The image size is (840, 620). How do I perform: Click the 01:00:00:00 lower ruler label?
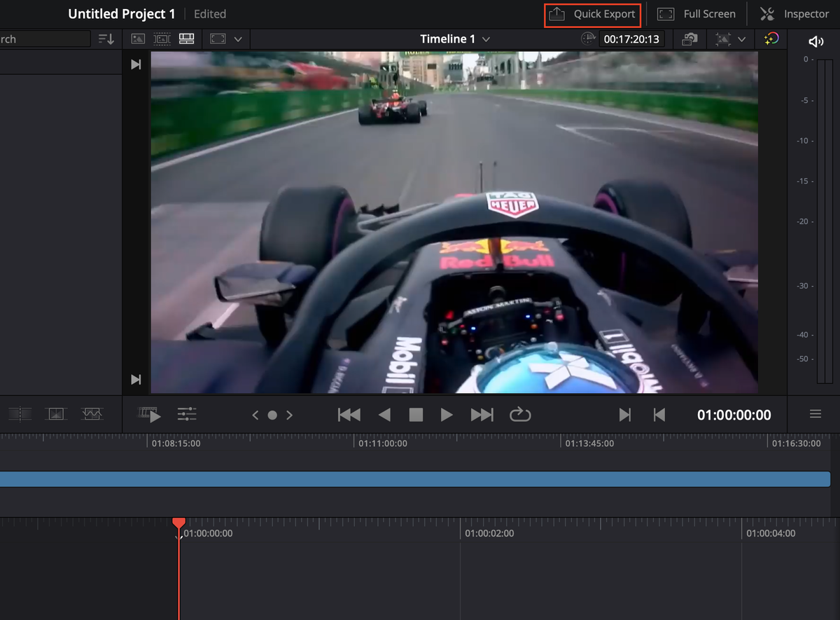[208, 533]
